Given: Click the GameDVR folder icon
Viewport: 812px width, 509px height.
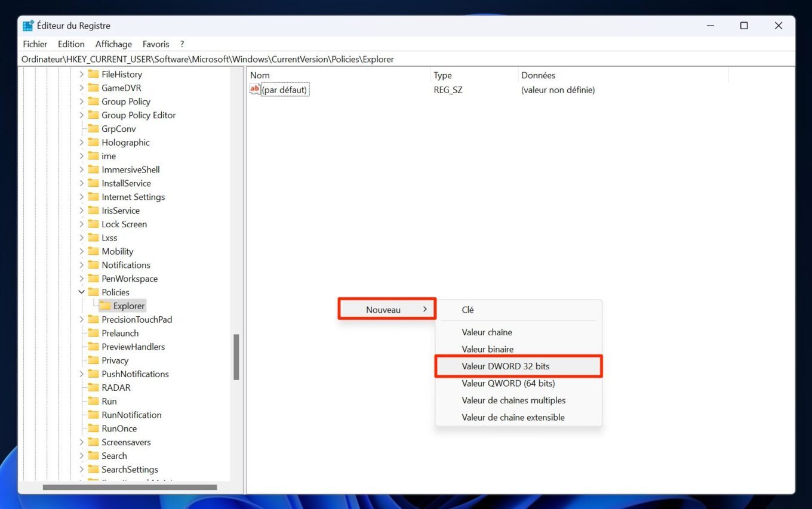Looking at the screenshot, I should click(x=93, y=88).
